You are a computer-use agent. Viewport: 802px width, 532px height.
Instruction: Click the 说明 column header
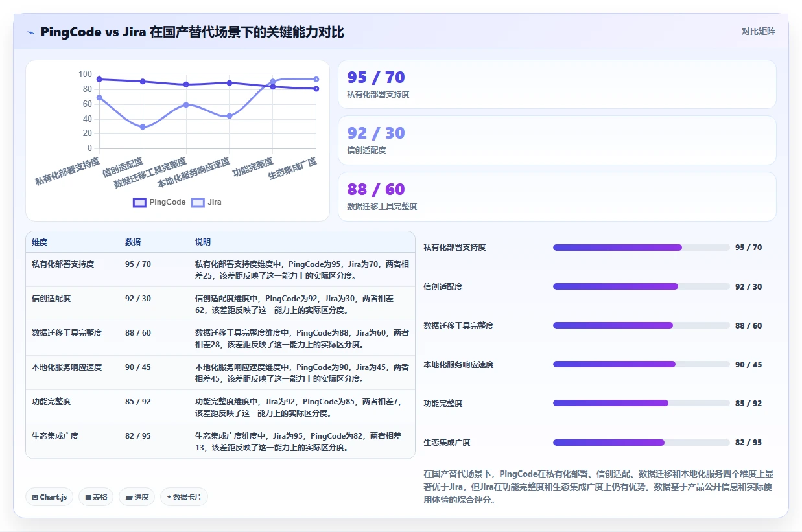(203, 242)
